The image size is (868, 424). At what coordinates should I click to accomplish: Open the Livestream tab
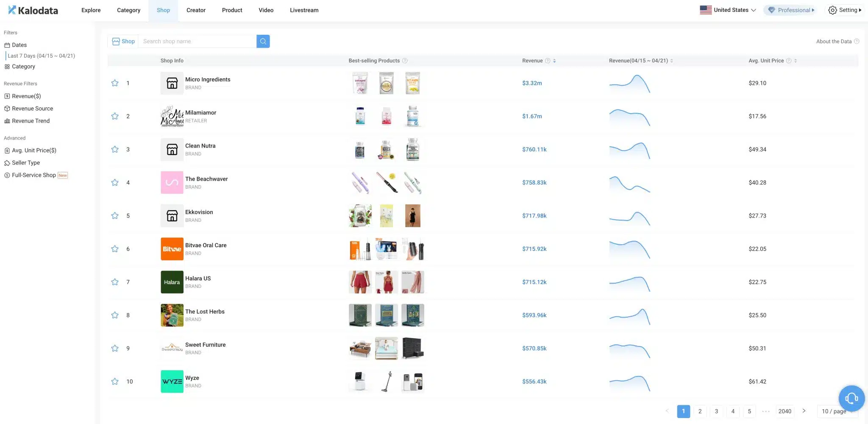pos(304,10)
